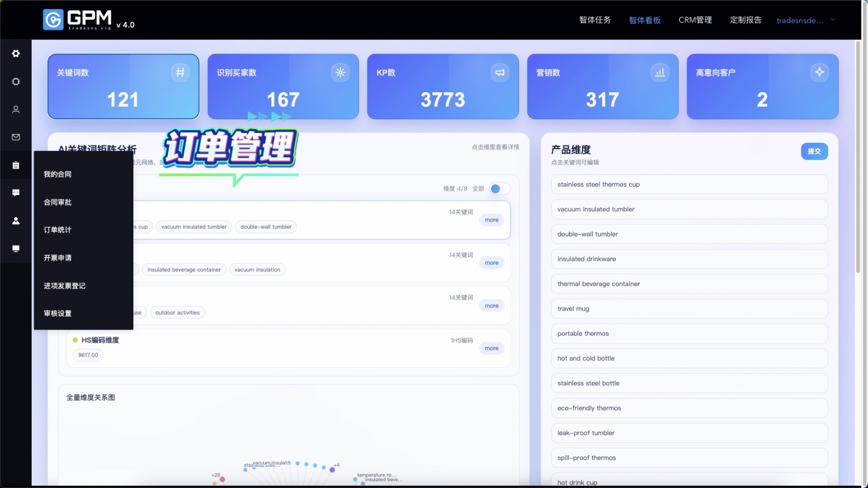Click the chip-shaped agent icon in sidebar

click(16, 82)
